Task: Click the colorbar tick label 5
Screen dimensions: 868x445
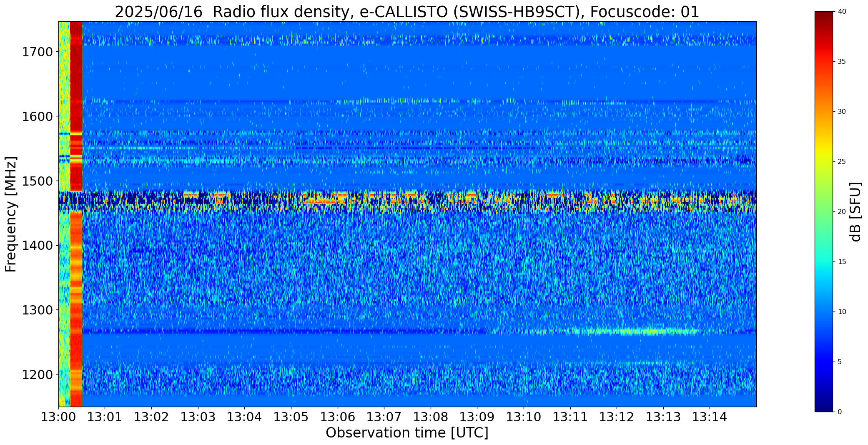Action: 840,362
